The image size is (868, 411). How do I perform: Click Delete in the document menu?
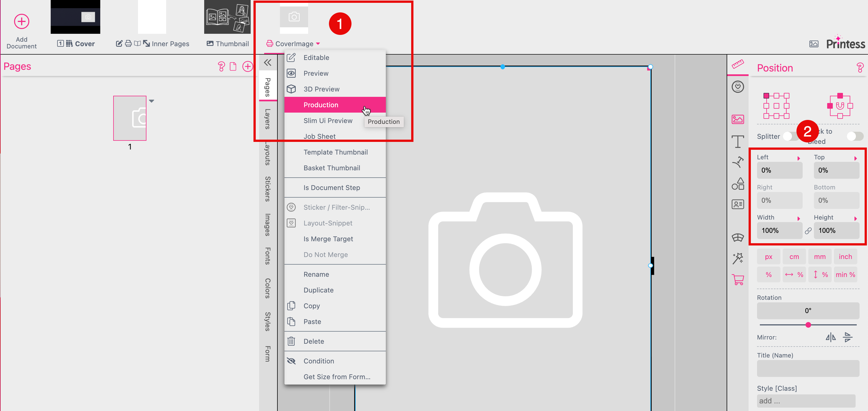point(335,341)
